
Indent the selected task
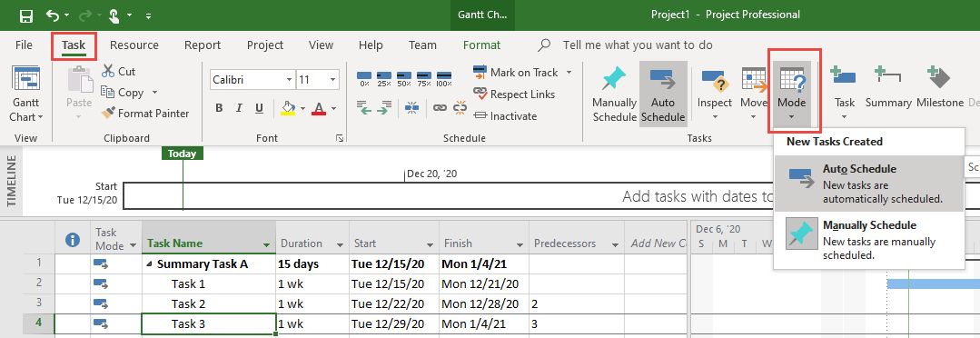coord(384,107)
